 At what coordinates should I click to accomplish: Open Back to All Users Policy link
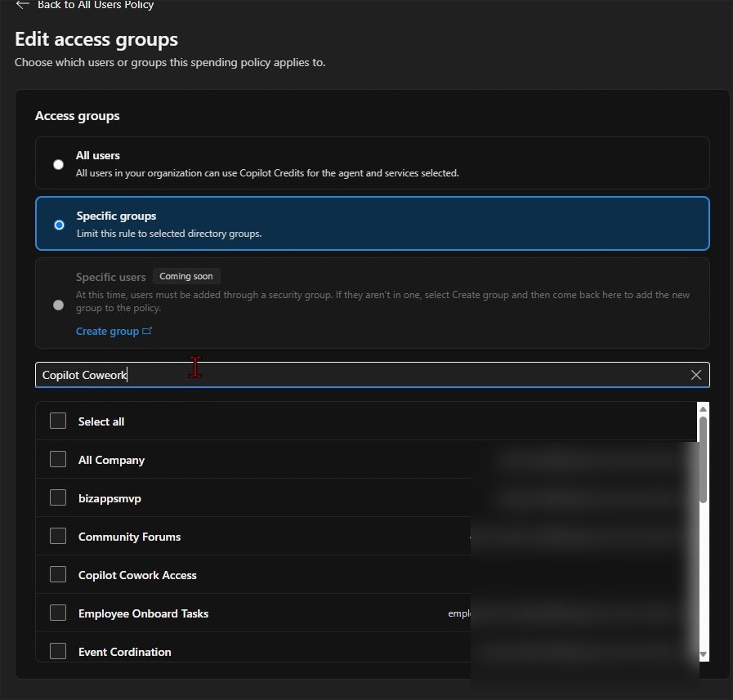click(x=96, y=5)
